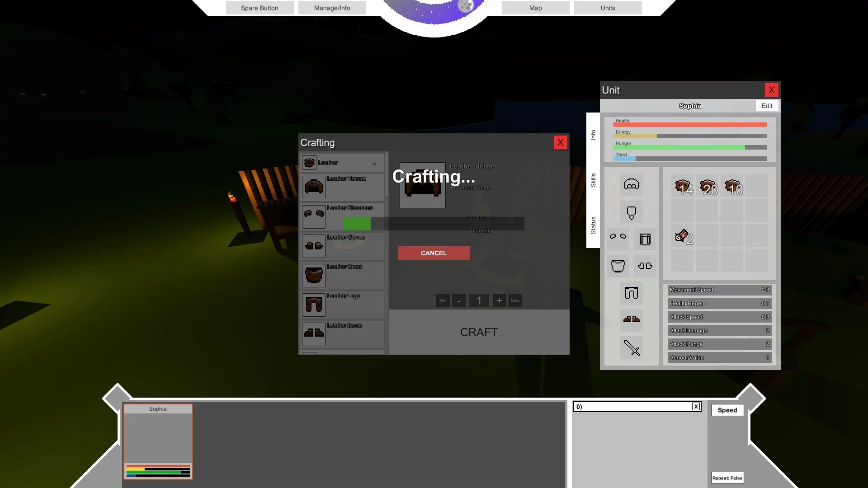Click the boots equipment slot
This screenshot has width=868, height=488.
[x=632, y=320]
